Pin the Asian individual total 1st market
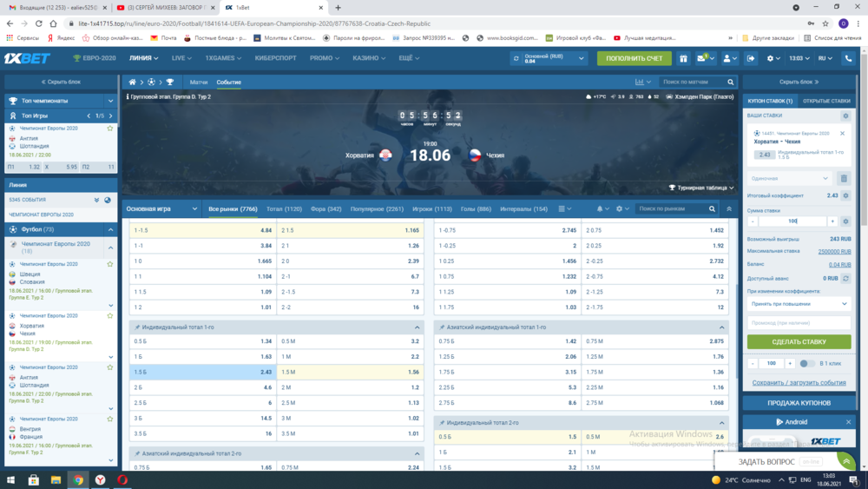 click(x=442, y=327)
